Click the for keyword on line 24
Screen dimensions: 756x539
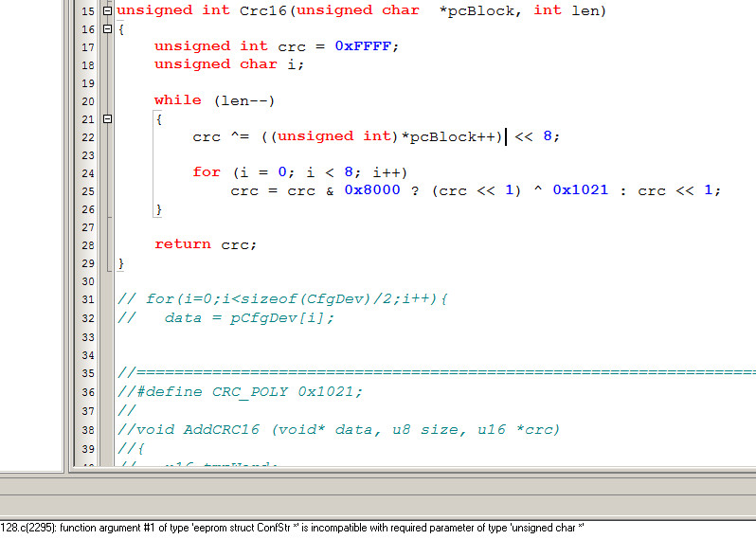[206, 172]
